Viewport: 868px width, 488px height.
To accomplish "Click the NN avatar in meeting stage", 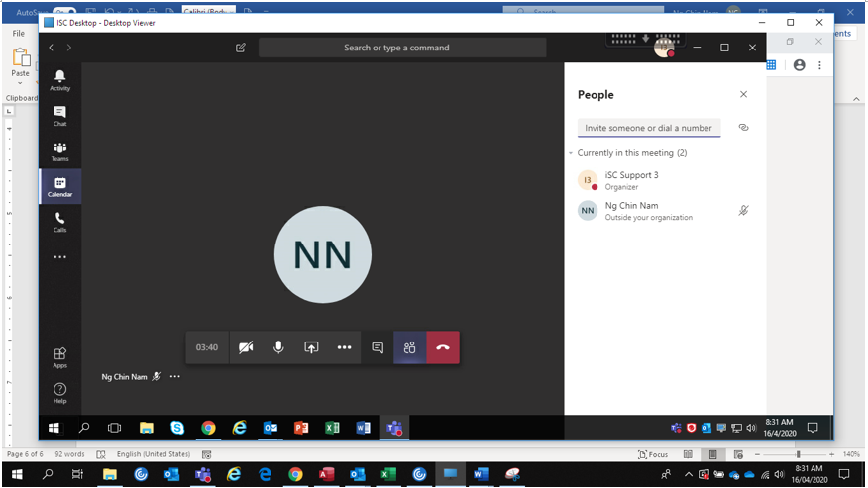I will point(323,254).
